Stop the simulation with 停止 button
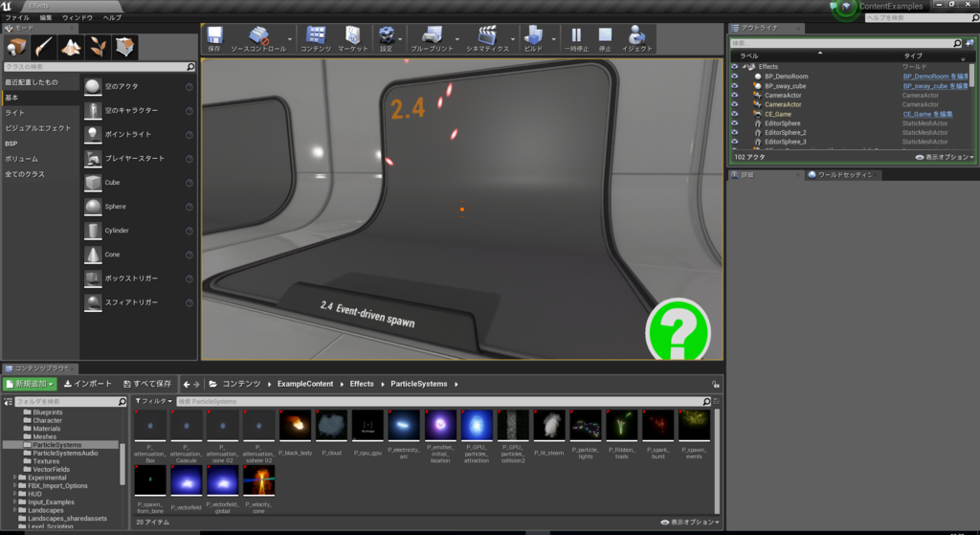 tap(605, 38)
